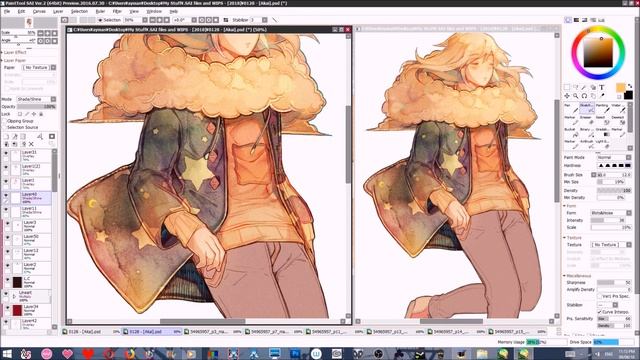Toggle the Vari. Prs Spec. checkbox
Screen dimensions: 640x360
tap(600, 296)
